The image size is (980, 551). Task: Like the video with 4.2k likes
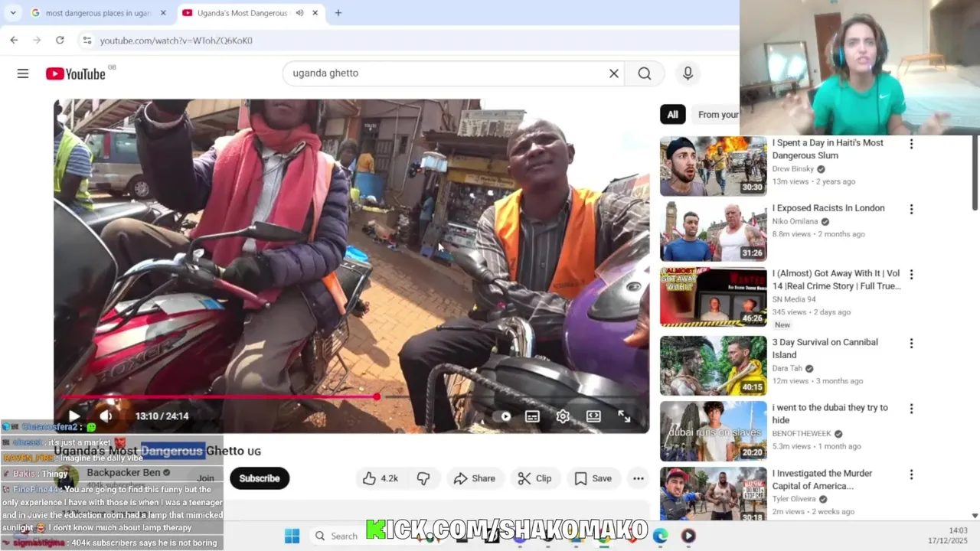point(381,478)
